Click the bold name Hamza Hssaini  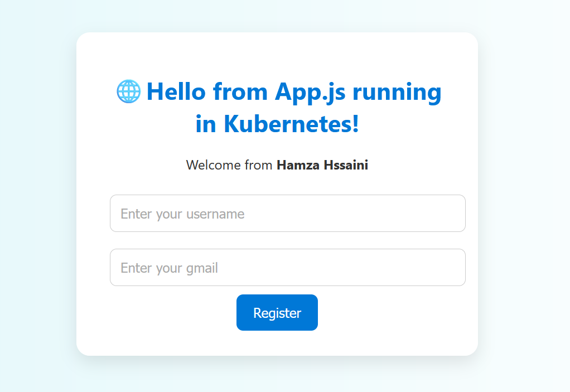tap(322, 165)
